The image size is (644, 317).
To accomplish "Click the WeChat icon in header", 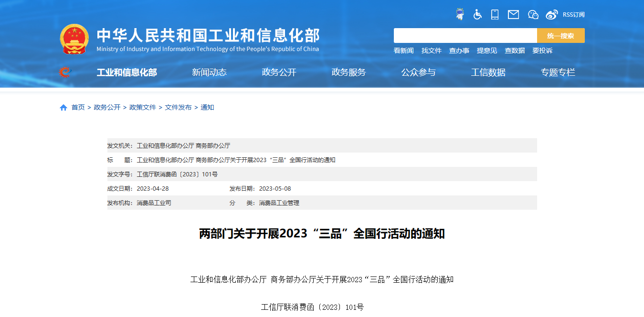I will click(533, 14).
